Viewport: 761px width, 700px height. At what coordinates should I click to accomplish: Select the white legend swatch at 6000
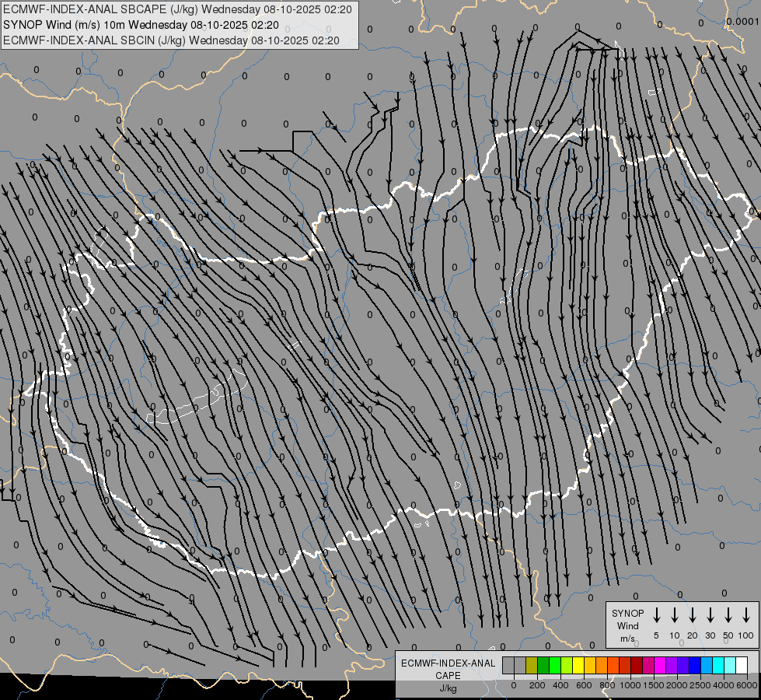pos(741,665)
